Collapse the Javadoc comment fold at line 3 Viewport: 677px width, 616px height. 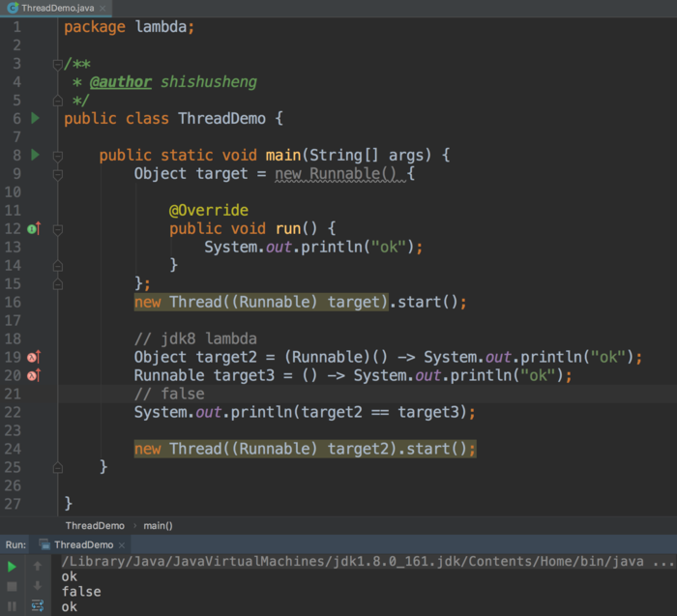pos(57,65)
